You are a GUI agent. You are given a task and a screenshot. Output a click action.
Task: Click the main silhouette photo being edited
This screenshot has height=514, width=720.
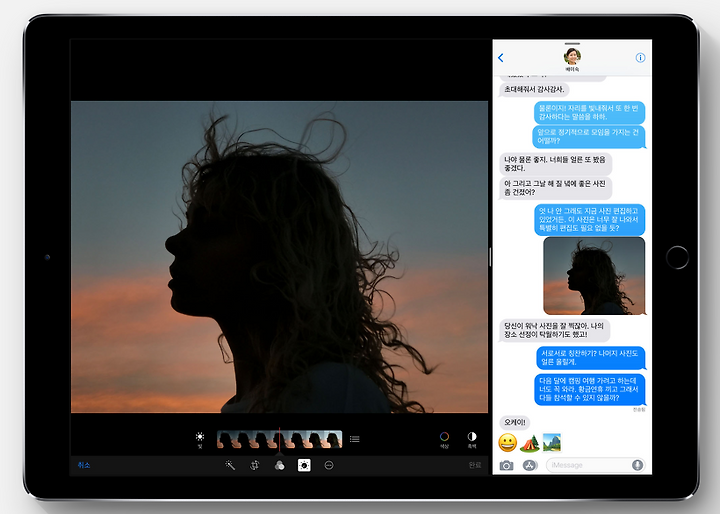click(279, 257)
